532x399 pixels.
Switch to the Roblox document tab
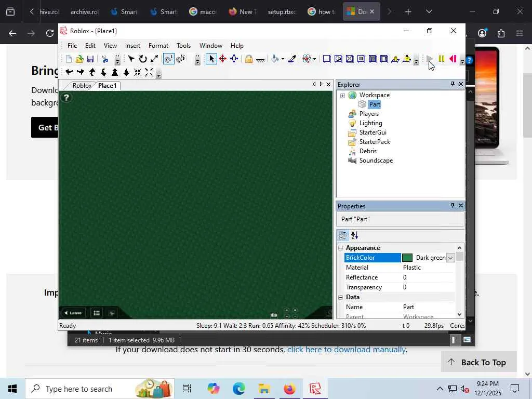(x=82, y=86)
